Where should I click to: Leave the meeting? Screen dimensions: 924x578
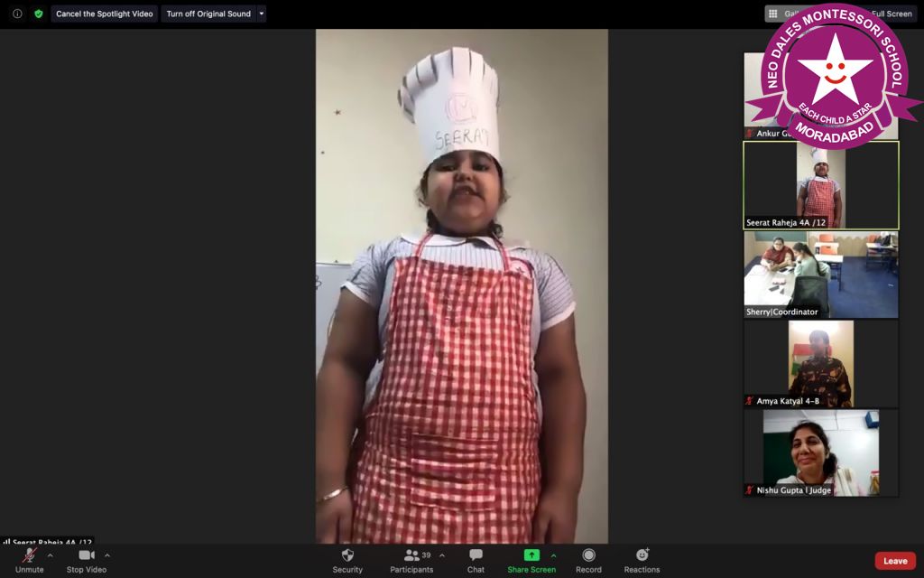[895, 561]
